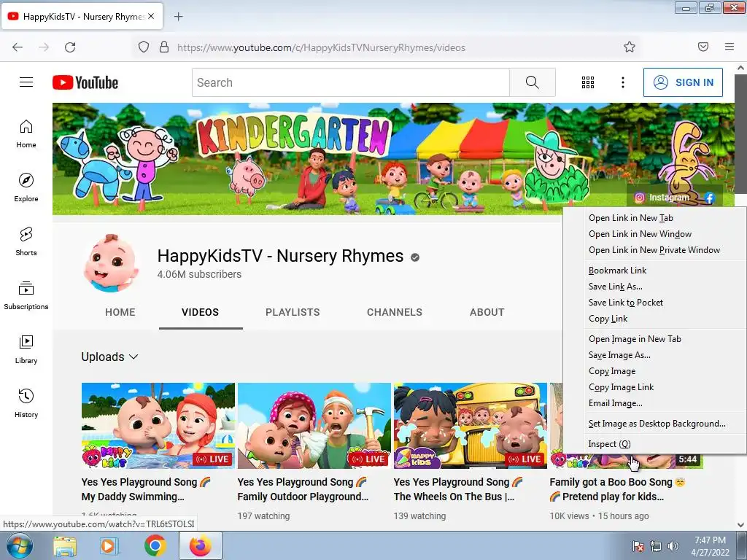Open the Firefox application menu

point(729,47)
